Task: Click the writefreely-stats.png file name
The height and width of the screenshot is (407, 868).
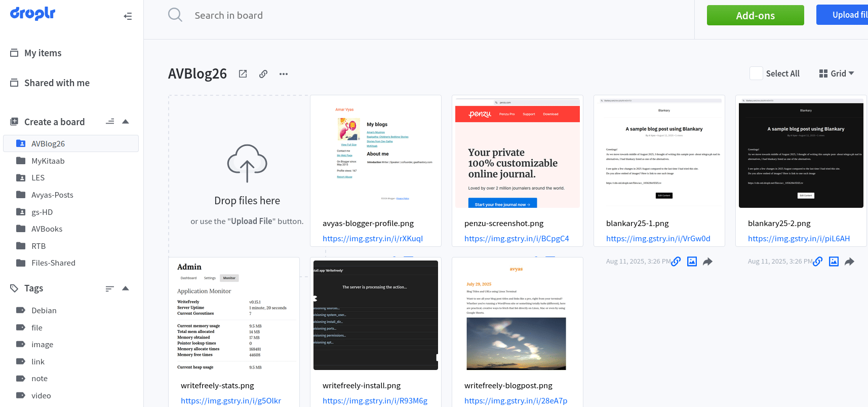Action: [217, 386]
